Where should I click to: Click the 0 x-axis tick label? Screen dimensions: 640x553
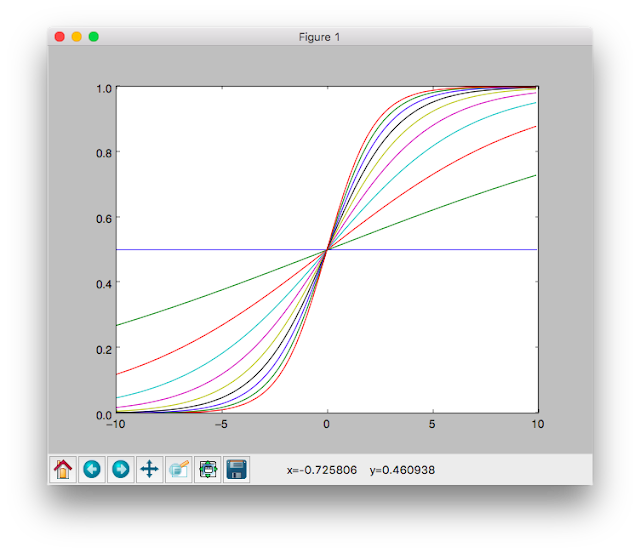[327, 424]
